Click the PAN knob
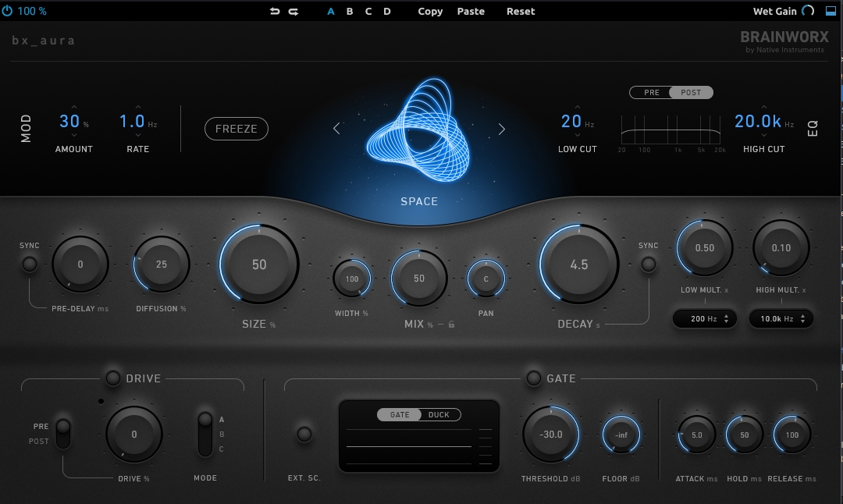The height and width of the screenshot is (504, 843). (486, 279)
